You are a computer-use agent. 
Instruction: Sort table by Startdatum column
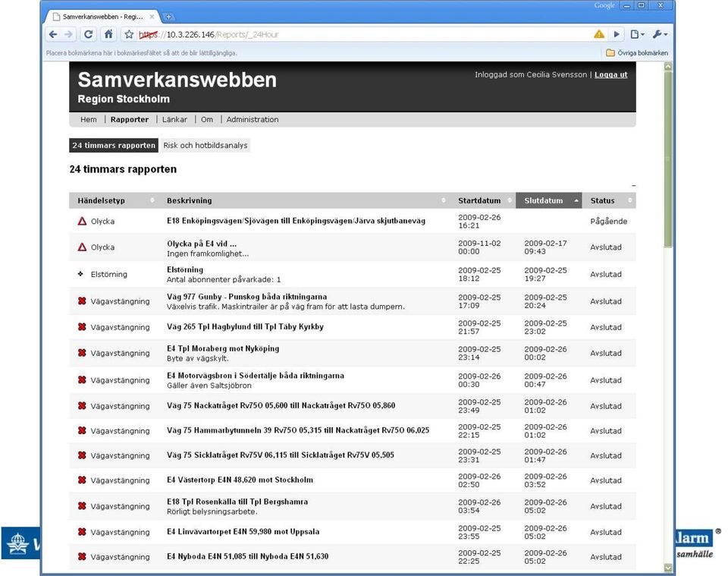pos(483,200)
